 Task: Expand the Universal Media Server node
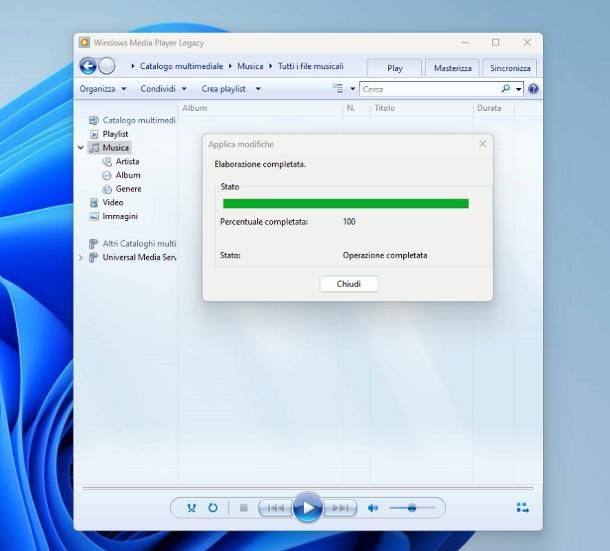click(x=81, y=257)
